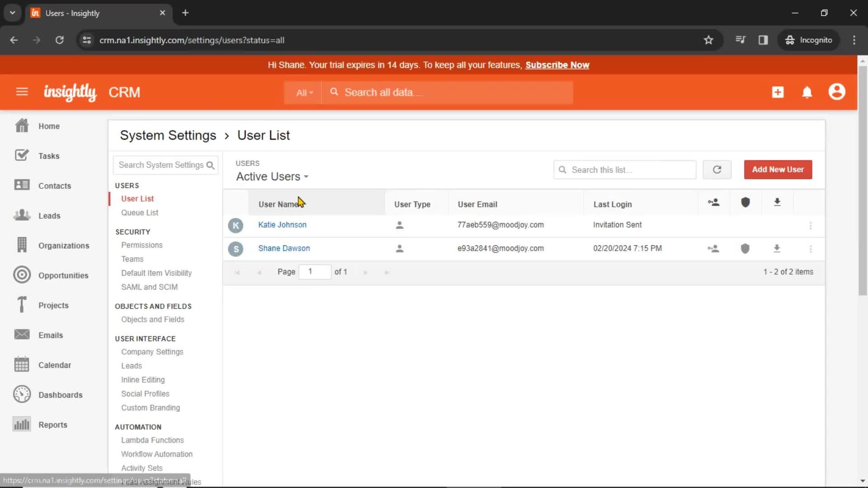This screenshot has height=488, width=868.
Task: Open the browser tab search dropdown
Action: (12, 13)
